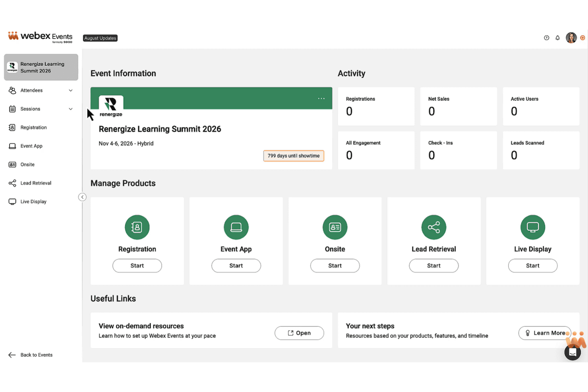Click the renergize logo on the event card
588x392 pixels.
[x=111, y=106]
